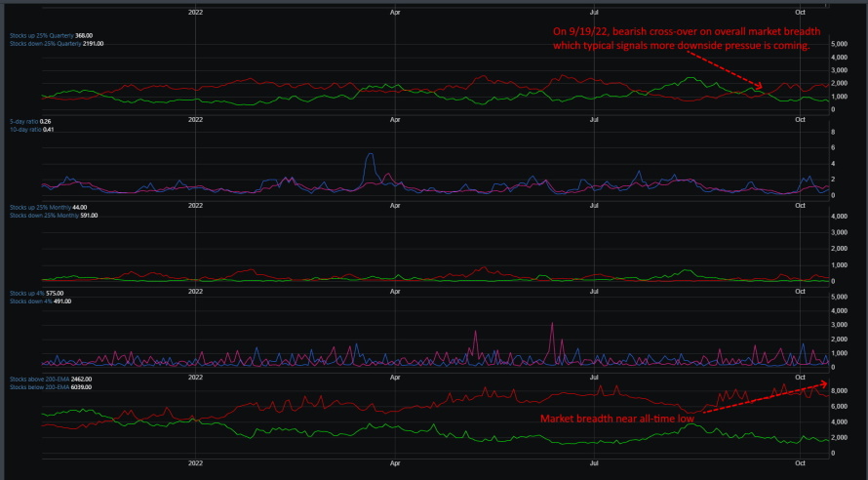
Task: Select the Stocks down 25% Monthly legend
Action: [54, 216]
